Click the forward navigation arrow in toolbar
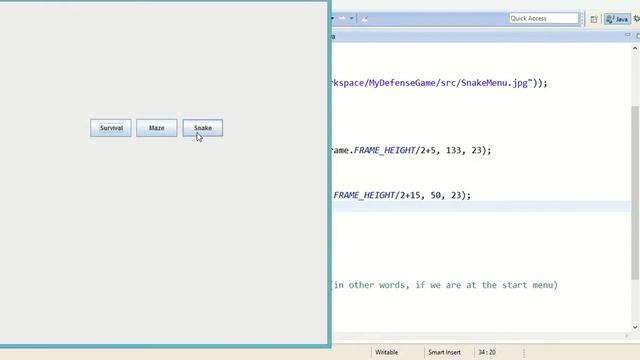640x360 pixels. [x=342, y=18]
